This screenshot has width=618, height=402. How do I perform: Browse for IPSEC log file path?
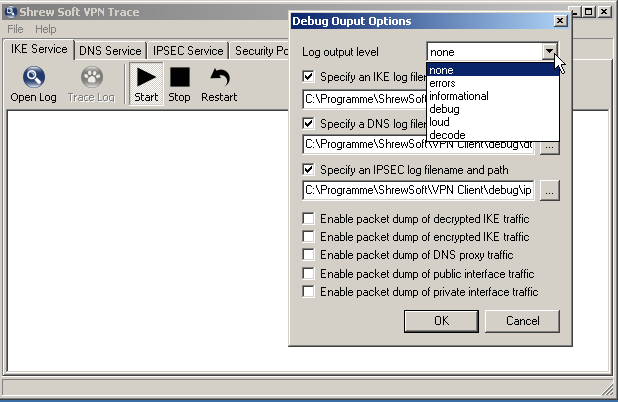550,191
